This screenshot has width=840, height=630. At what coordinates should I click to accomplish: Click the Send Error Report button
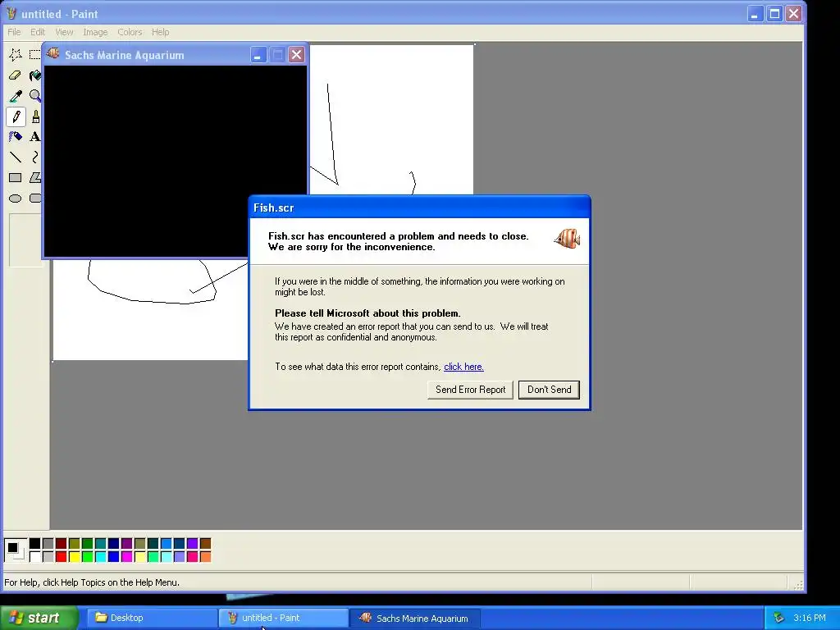pyautogui.click(x=470, y=390)
